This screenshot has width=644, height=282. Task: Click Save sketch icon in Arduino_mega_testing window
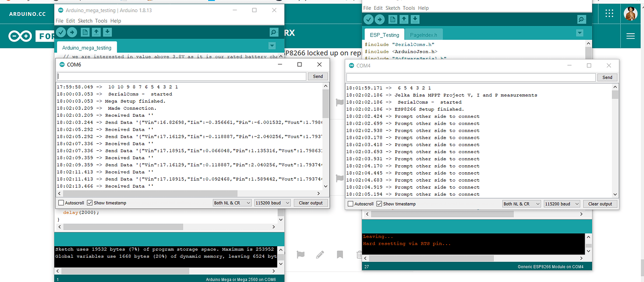107,32
